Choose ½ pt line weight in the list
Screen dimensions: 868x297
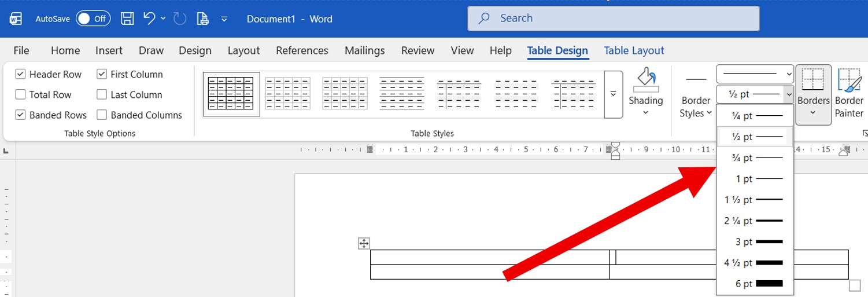point(755,137)
